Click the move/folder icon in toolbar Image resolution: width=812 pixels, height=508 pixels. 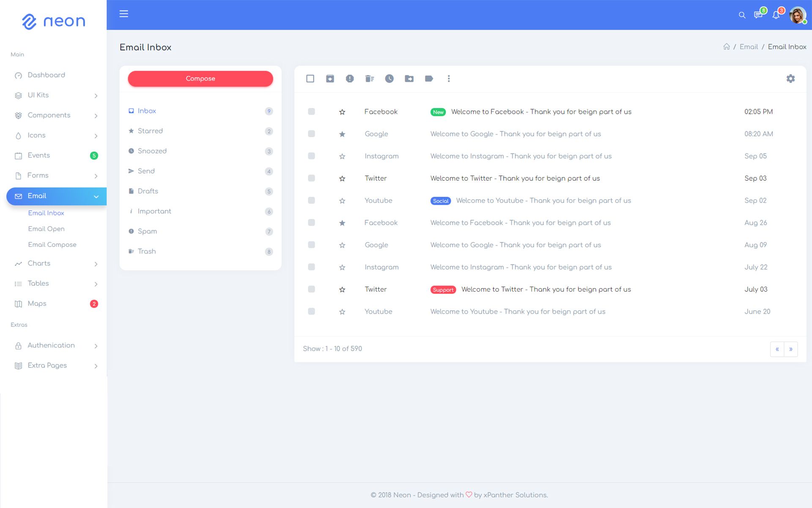[409, 78]
